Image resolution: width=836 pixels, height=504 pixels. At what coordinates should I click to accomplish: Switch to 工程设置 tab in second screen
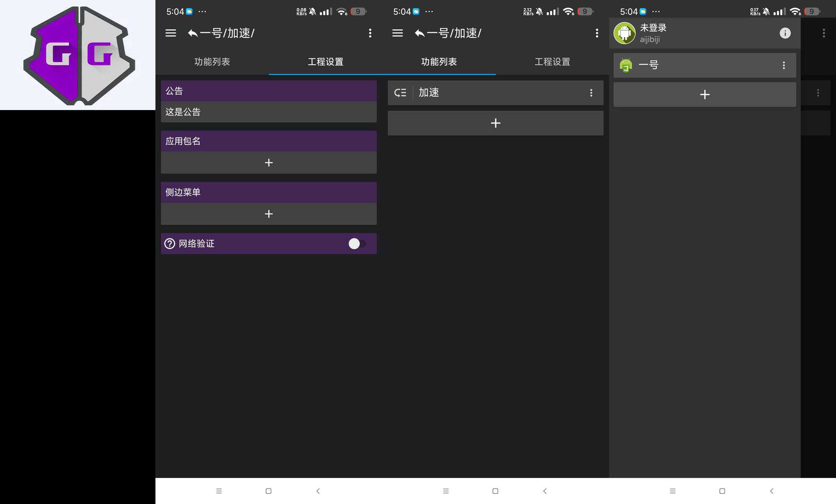(552, 62)
